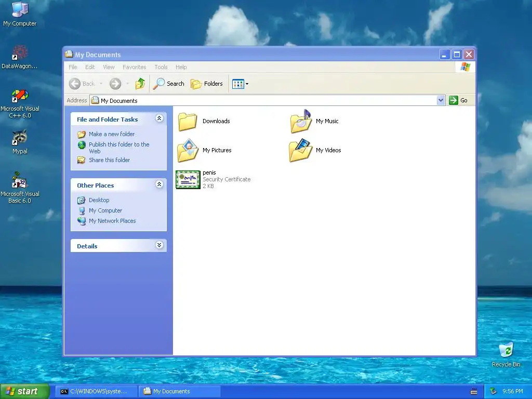
Task: Click the Up one level folder icon
Action: (x=140, y=84)
